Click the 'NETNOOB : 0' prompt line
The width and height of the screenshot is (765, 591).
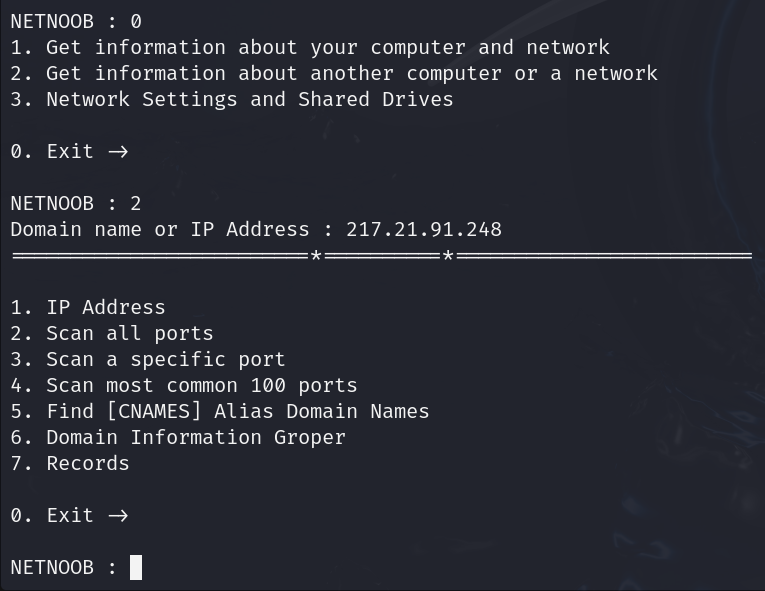(x=76, y=21)
